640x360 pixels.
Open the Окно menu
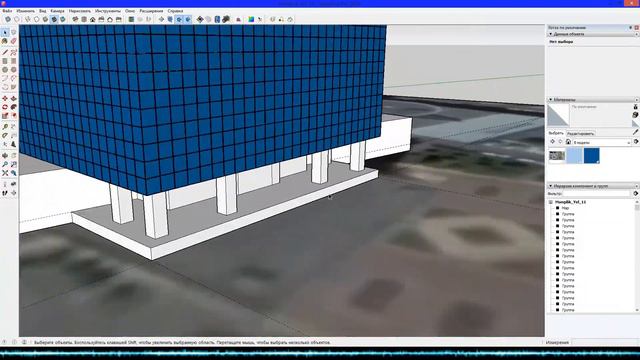tap(130, 11)
